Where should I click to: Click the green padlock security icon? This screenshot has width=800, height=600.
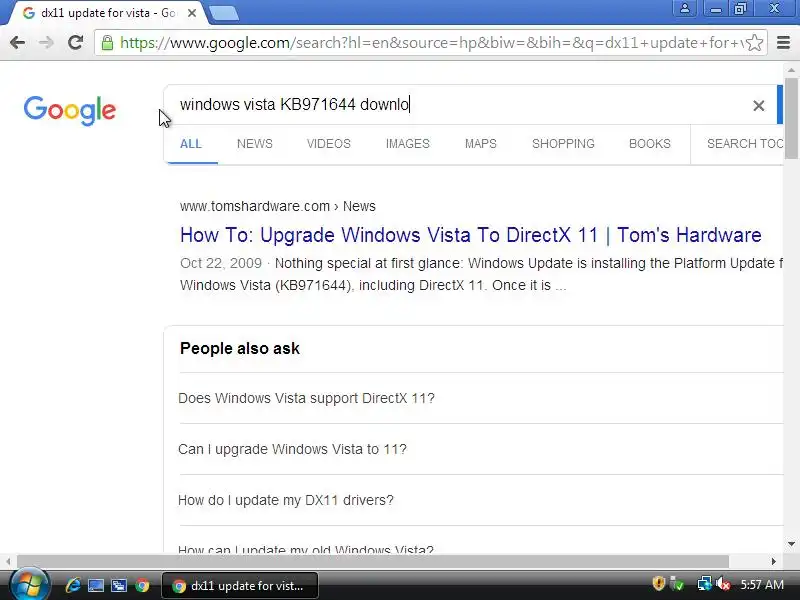107,42
